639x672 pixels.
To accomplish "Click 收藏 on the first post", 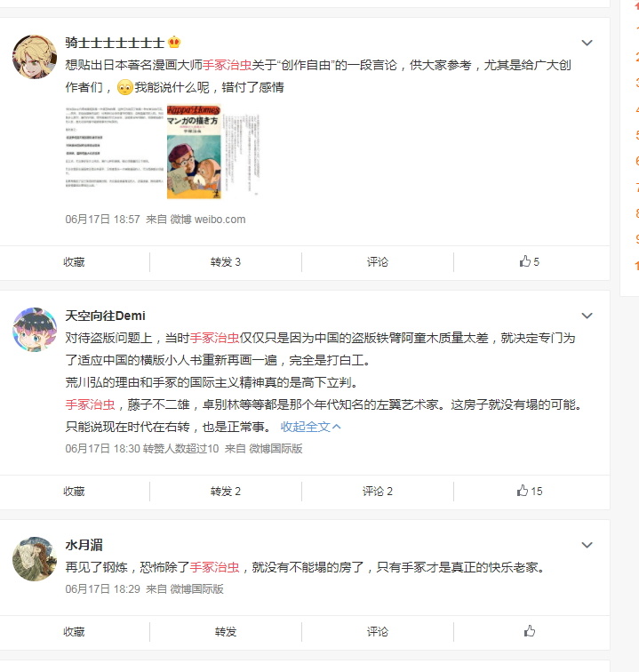I will click(x=74, y=262).
